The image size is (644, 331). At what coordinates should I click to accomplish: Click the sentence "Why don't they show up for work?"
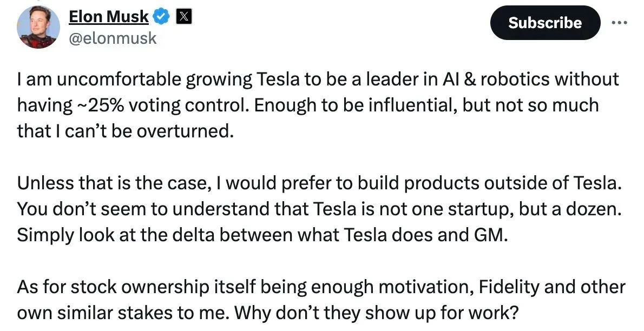(376, 313)
